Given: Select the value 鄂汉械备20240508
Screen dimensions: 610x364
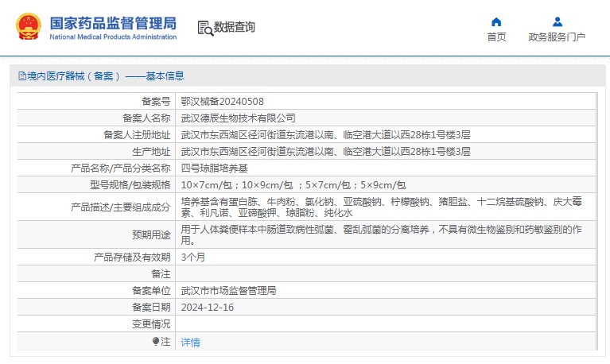Looking at the screenshot, I should click(x=222, y=102).
